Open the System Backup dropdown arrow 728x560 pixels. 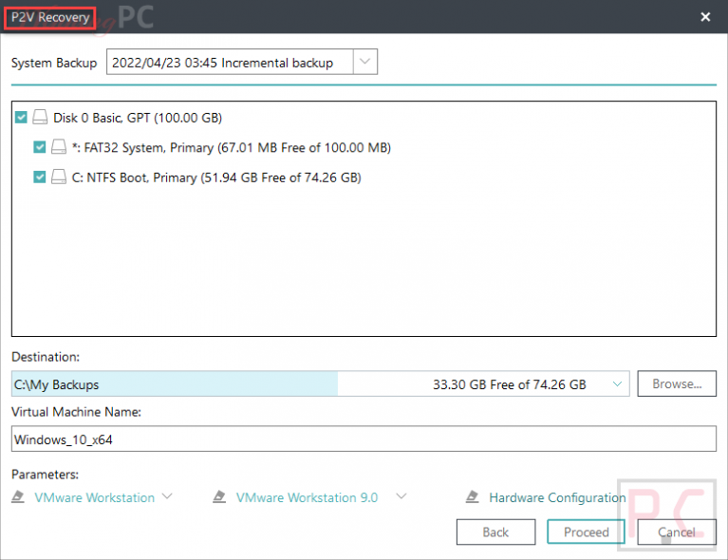point(365,62)
